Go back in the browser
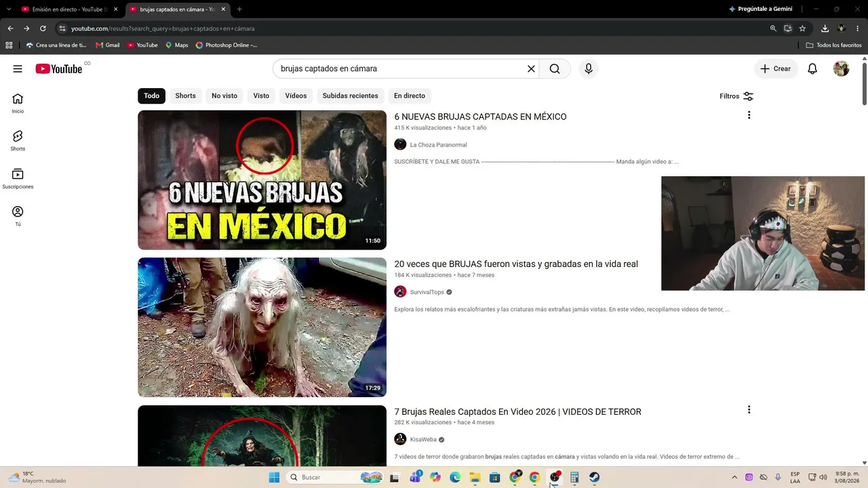This screenshot has height=488, width=868. (x=10, y=28)
